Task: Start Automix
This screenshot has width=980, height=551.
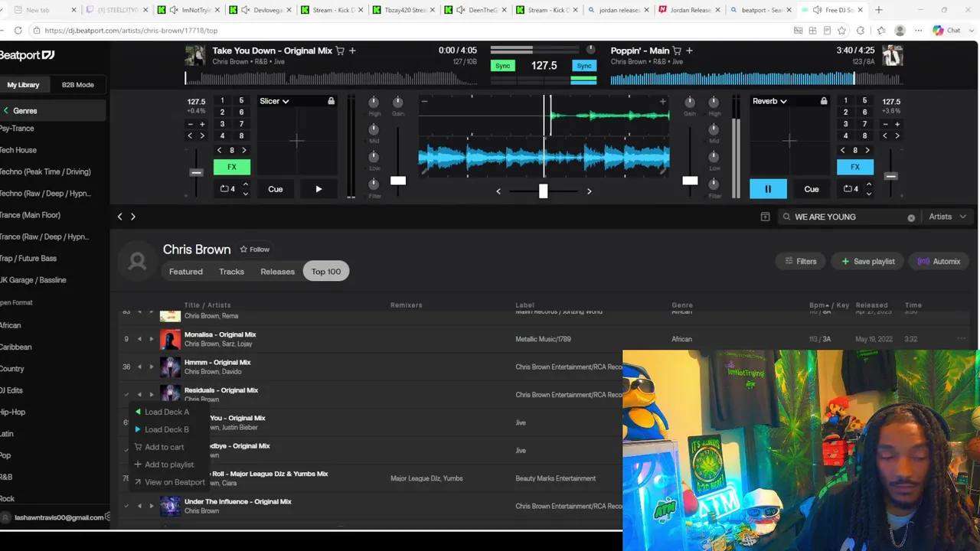Action: 939,262
